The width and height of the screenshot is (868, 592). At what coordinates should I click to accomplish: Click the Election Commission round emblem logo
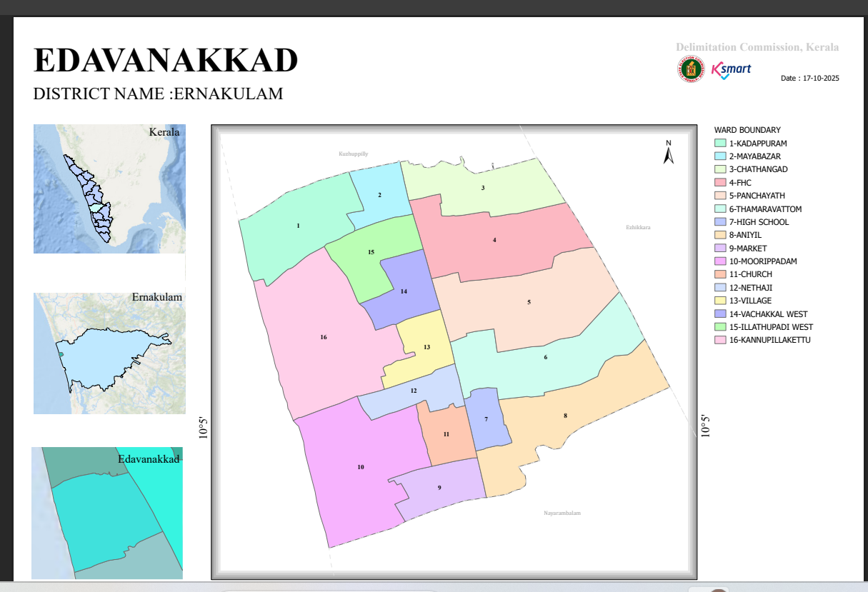click(692, 70)
